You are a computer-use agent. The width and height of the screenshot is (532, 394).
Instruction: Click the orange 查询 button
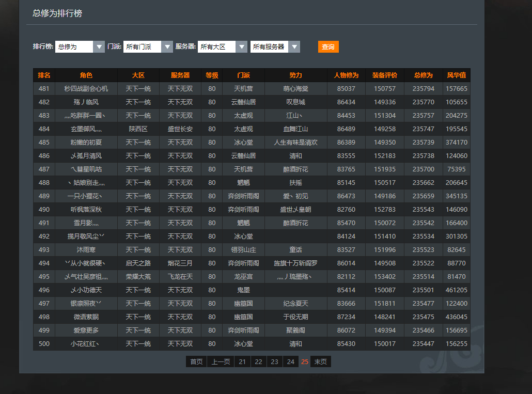pyautogui.click(x=328, y=47)
